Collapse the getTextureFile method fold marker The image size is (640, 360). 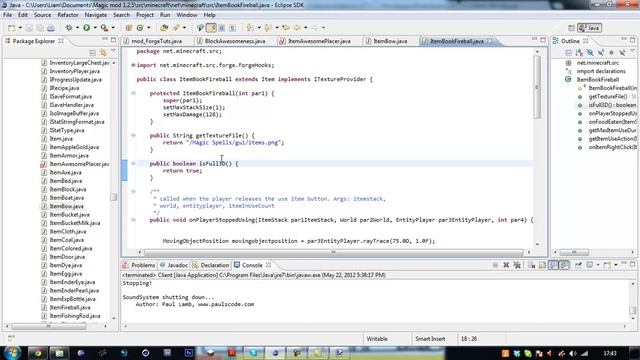[x=133, y=135]
